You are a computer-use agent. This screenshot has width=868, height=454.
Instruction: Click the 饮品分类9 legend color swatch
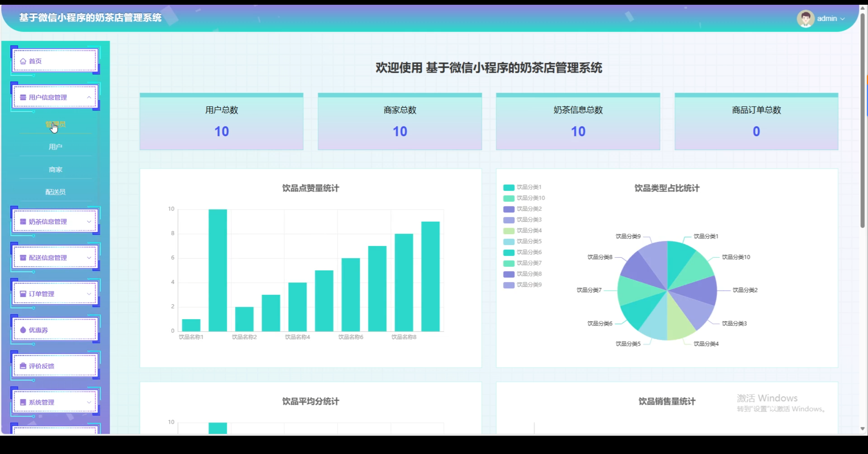tap(509, 285)
